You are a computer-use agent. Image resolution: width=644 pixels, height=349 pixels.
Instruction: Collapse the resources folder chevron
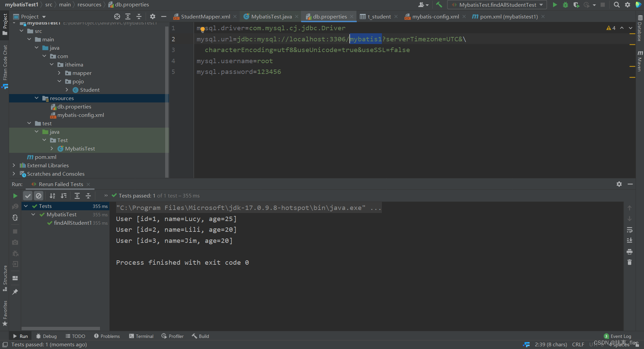click(37, 98)
